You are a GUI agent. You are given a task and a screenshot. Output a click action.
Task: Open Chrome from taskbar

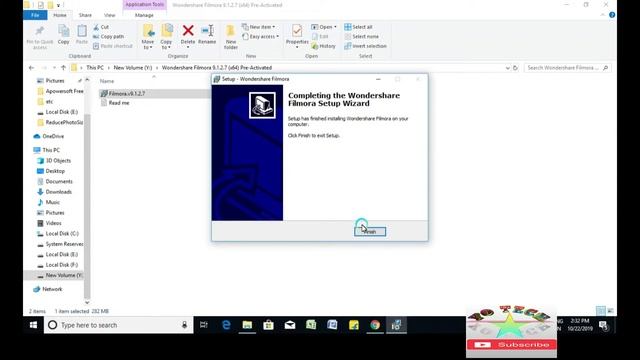375,325
